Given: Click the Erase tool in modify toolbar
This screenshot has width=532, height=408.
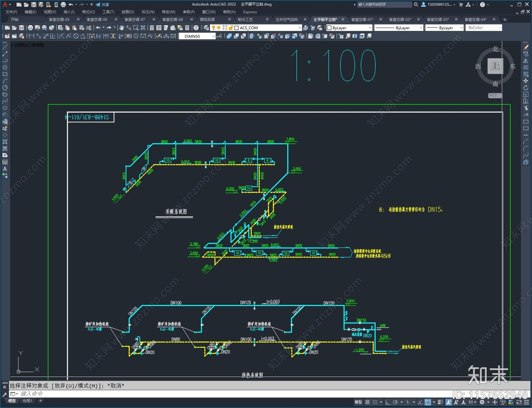Looking at the screenshot, I should click(526, 47).
